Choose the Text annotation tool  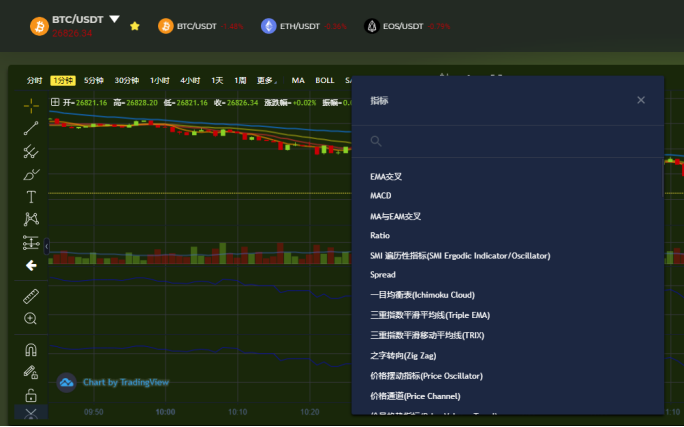[x=31, y=196]
